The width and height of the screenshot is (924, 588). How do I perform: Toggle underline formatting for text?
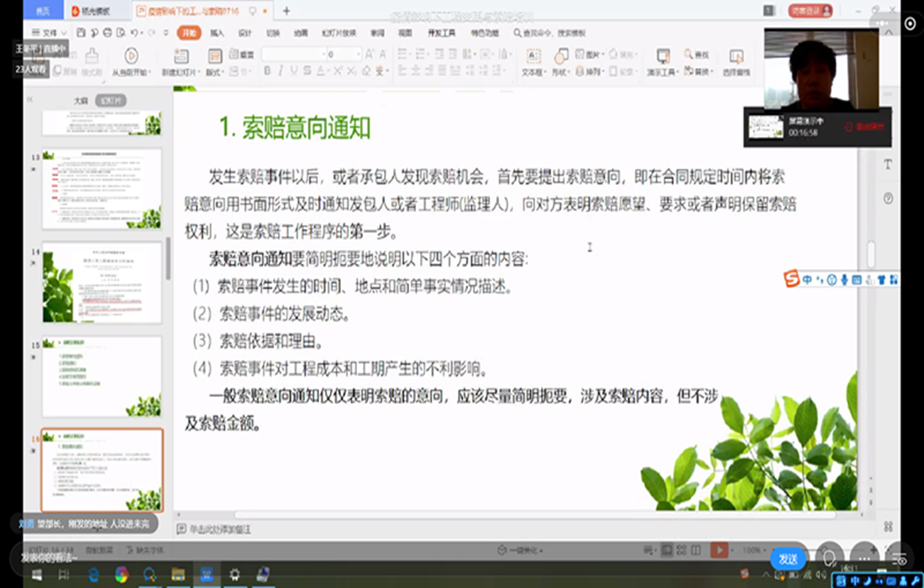click(x=291, y=71)
